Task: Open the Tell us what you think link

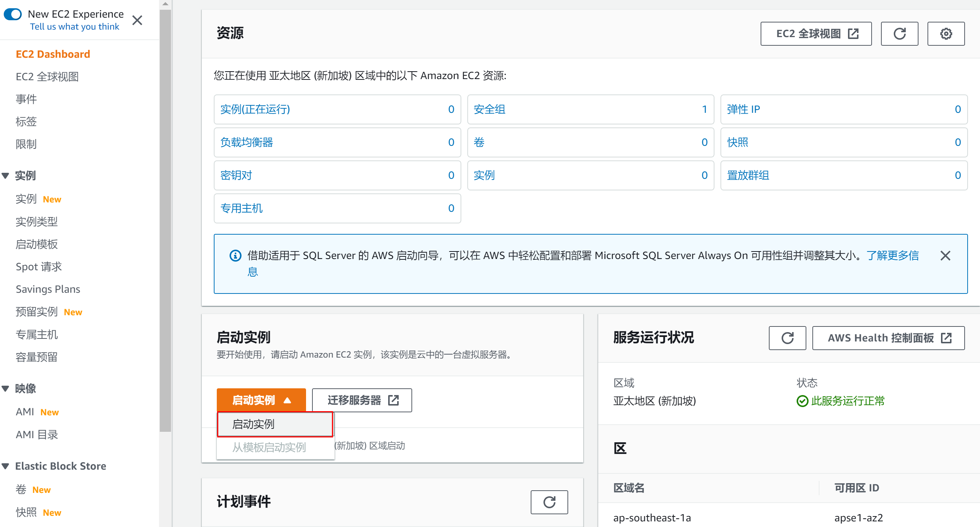Action: [x=75, y=27]
